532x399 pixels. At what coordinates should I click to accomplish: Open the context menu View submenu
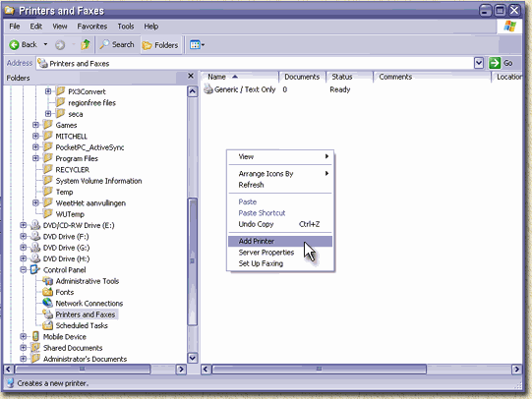(x=280, y=156)
